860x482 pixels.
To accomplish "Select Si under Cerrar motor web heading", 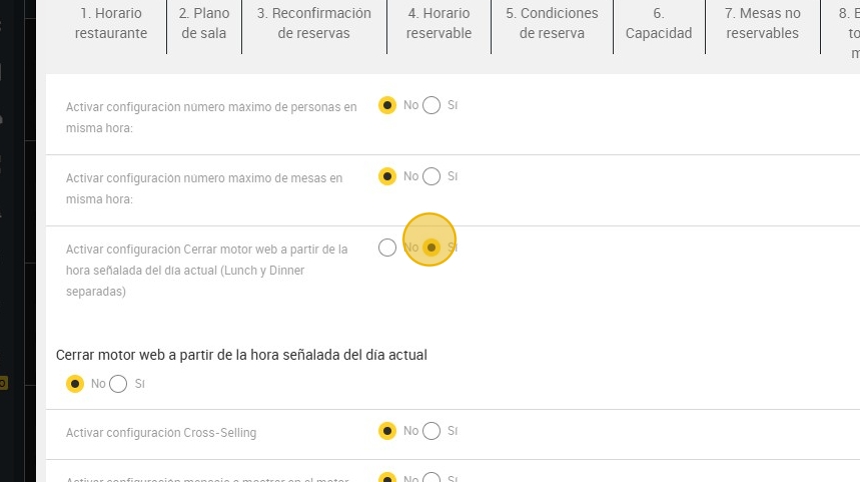I will [118, 383].
